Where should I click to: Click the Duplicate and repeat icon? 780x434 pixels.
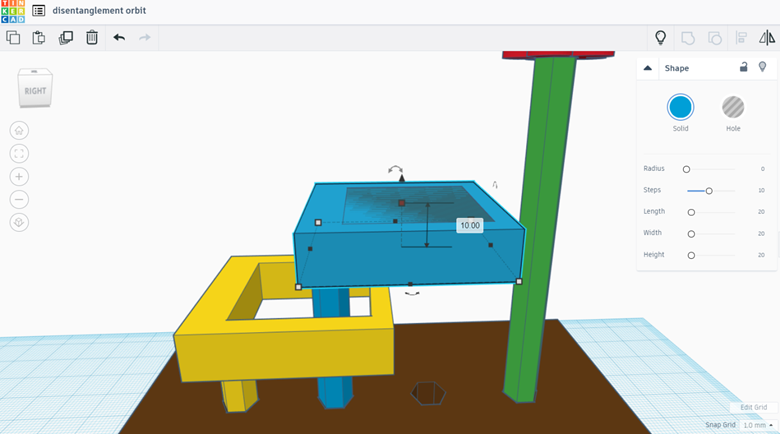66,37
